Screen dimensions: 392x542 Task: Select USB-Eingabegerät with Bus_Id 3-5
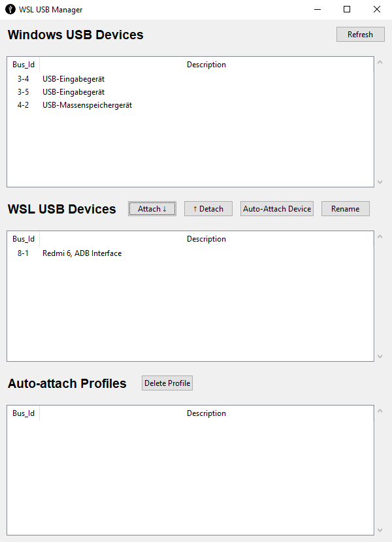point(190,92)
